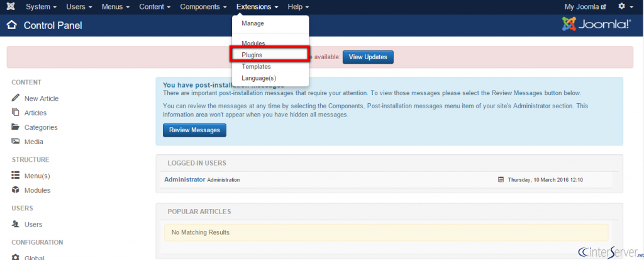Click the POPULAR ARTICLES panel heading

pyautogui.click(x=199, y=212)
